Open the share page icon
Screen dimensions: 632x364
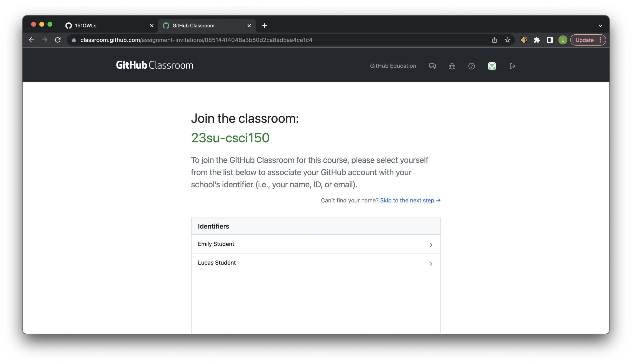tap(494, 40)
